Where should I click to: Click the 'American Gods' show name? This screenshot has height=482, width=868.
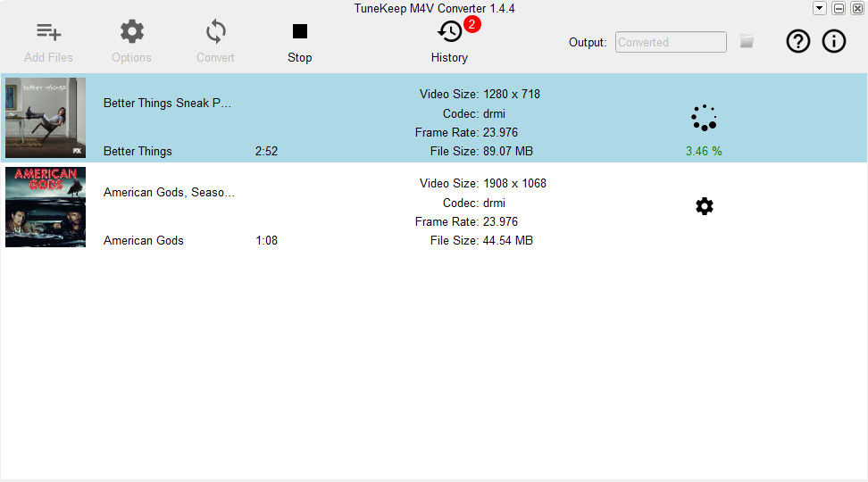point(144,240)
